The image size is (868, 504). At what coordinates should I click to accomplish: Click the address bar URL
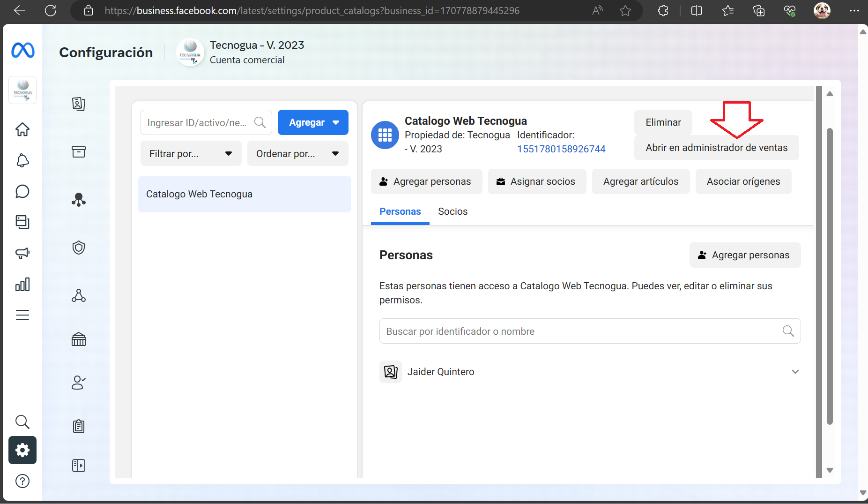[x=312, y=10]
